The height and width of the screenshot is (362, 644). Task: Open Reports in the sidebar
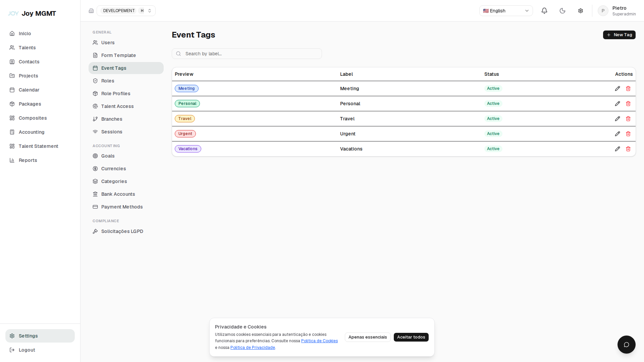click(x=40, y=160)
